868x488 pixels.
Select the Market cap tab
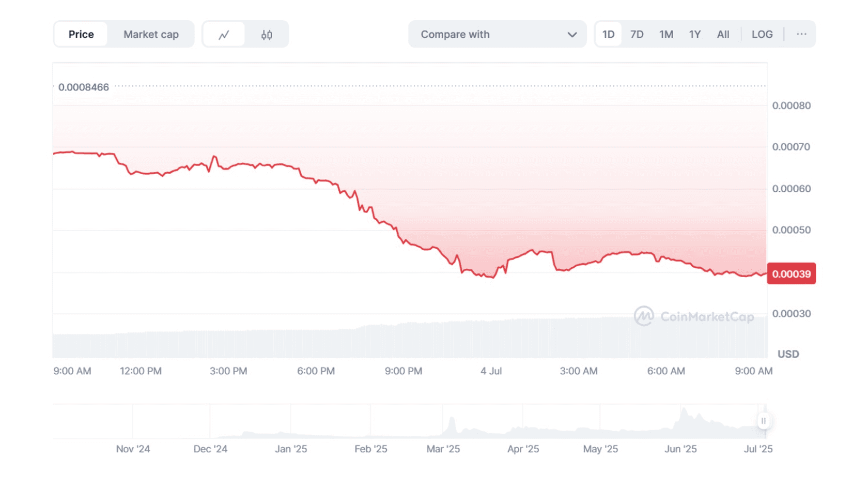pos(151,35)
